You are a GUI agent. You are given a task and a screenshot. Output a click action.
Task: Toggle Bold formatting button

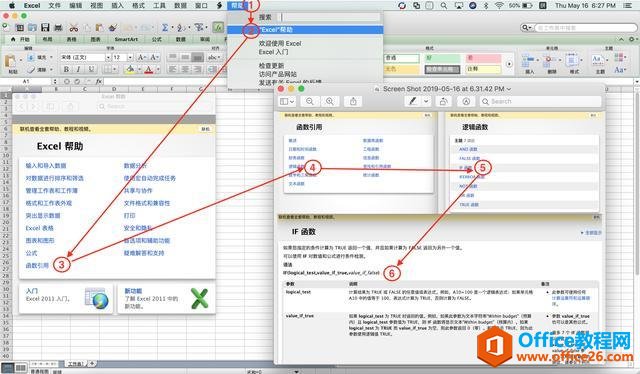tap(67, 69)
